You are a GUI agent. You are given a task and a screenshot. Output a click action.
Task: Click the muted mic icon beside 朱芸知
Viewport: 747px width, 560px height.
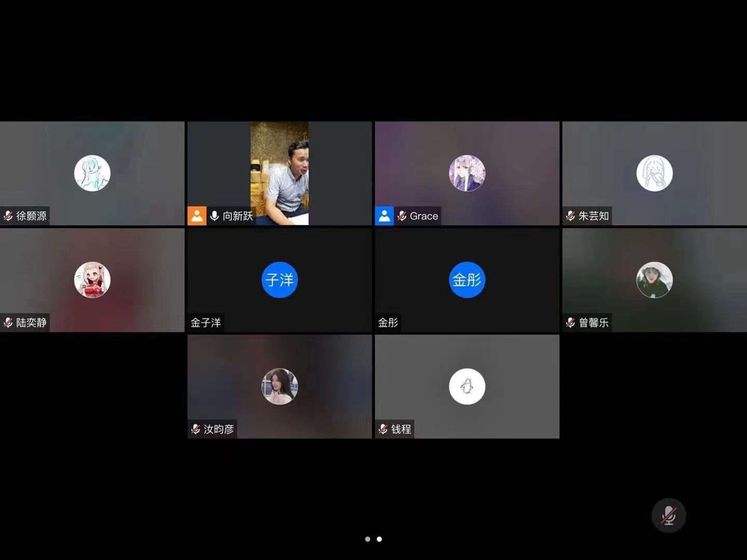pos(571,216)
